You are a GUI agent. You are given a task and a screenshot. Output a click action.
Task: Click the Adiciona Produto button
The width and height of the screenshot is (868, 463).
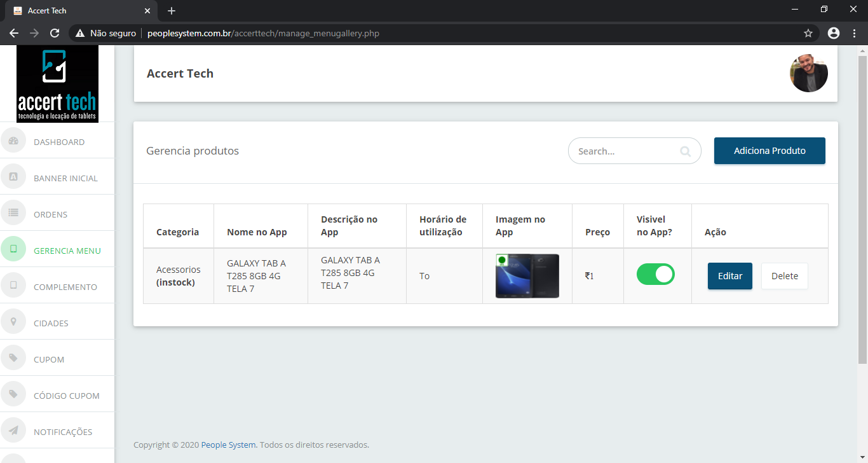769,151
